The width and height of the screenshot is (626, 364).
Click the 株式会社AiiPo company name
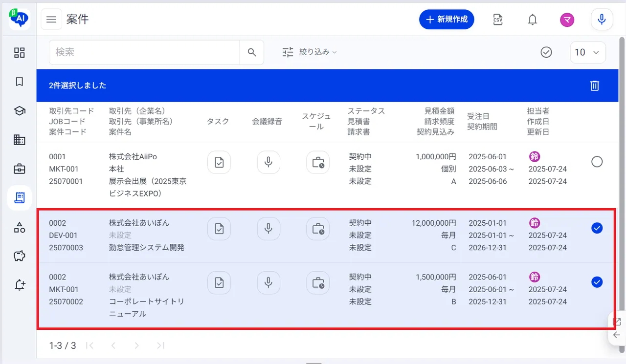pos(133,157)
